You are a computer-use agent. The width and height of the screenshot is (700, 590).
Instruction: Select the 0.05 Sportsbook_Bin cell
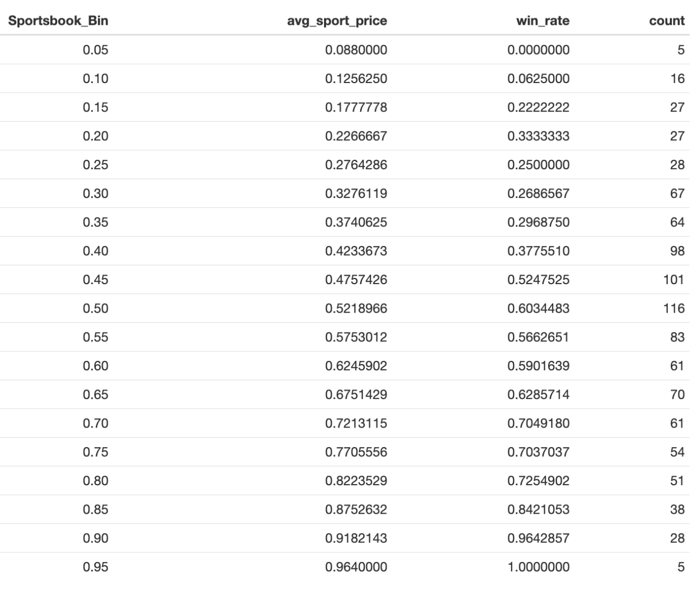click(95, 50)
